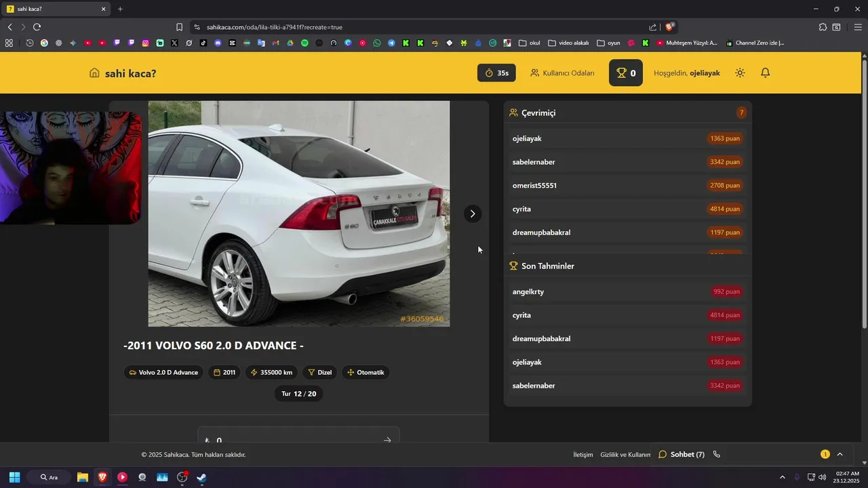
Task: Open notifications bell
Action: (765, 73)
